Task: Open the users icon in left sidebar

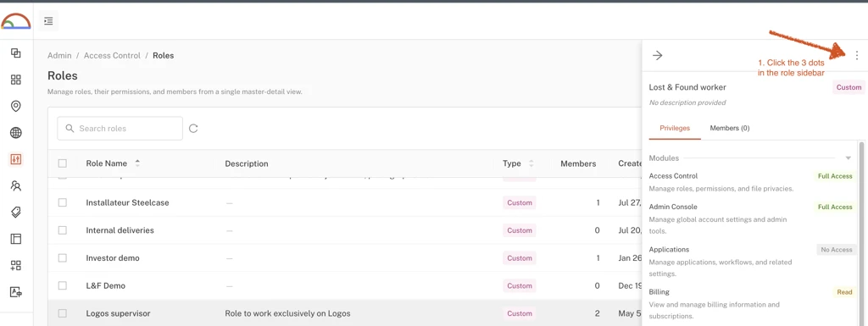Action: (x=16, y=185)
